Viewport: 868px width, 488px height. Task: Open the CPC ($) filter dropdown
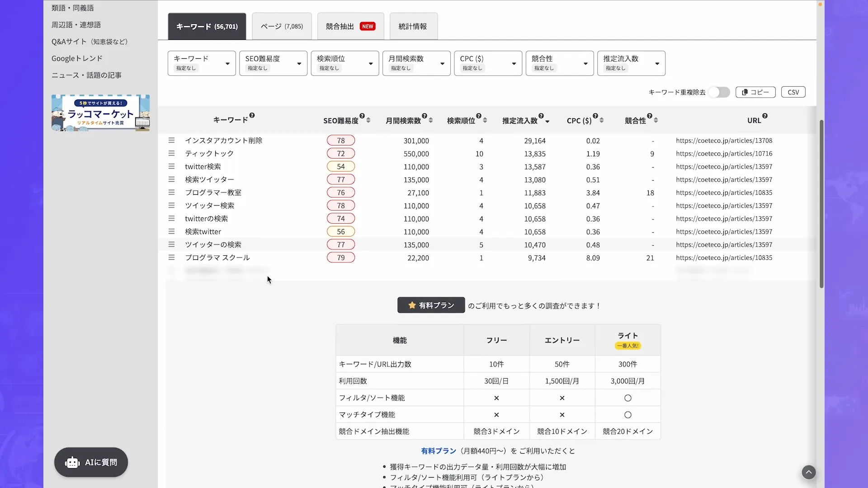tap(488, 63)
